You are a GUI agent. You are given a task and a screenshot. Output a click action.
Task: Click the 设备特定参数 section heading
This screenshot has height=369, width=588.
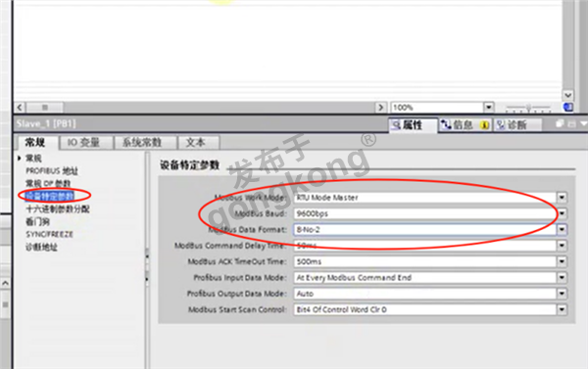(189, 164)
